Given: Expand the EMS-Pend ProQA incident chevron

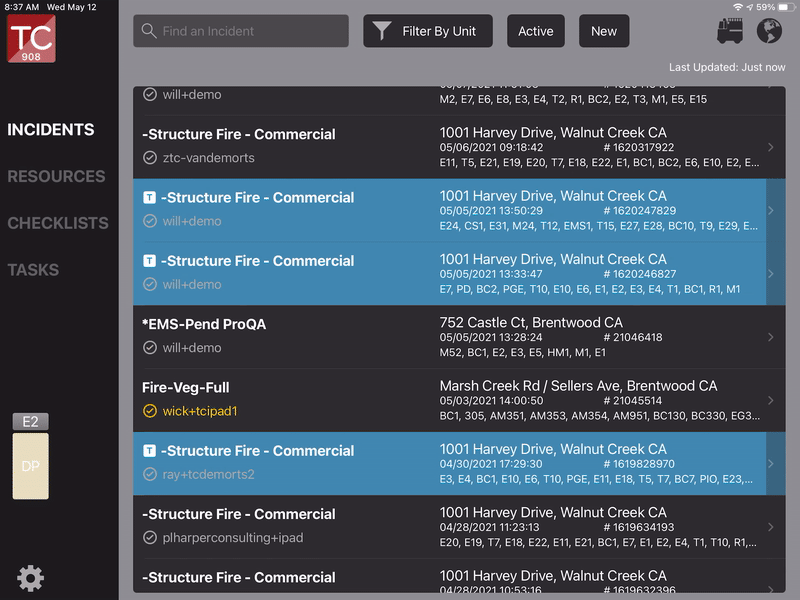Looking at the screenshot, I should point(770,337).
